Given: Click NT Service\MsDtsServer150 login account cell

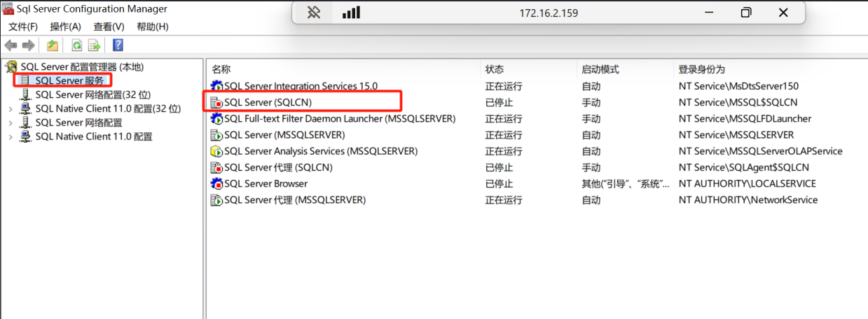Looking at the screenshot, I should tap(738, 86).
